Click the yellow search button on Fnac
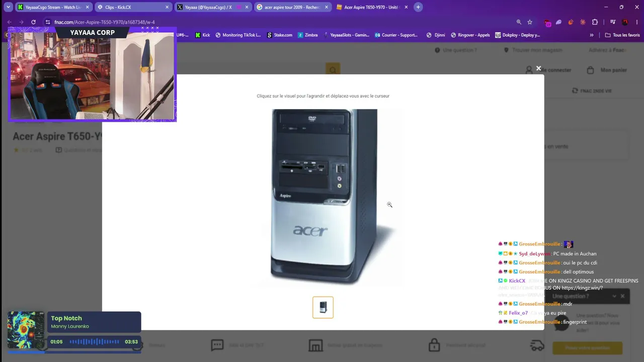This screenshot has width=644, height=362. pos(333,69)
